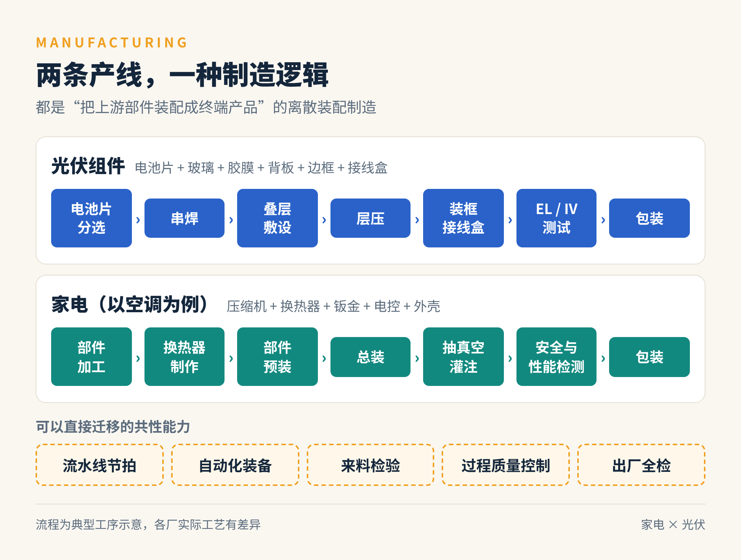Click the chevron between 总装 and 抽真空灌注
741x560 pixels.
pos(417,359)
